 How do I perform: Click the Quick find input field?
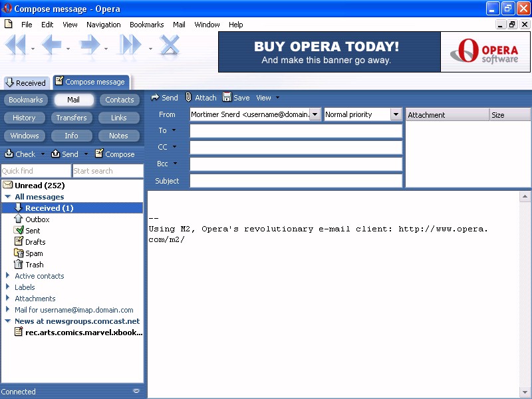tap(36, 171)
